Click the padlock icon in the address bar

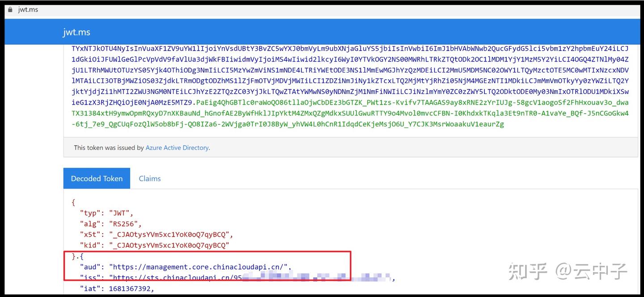tap(10, 9)
